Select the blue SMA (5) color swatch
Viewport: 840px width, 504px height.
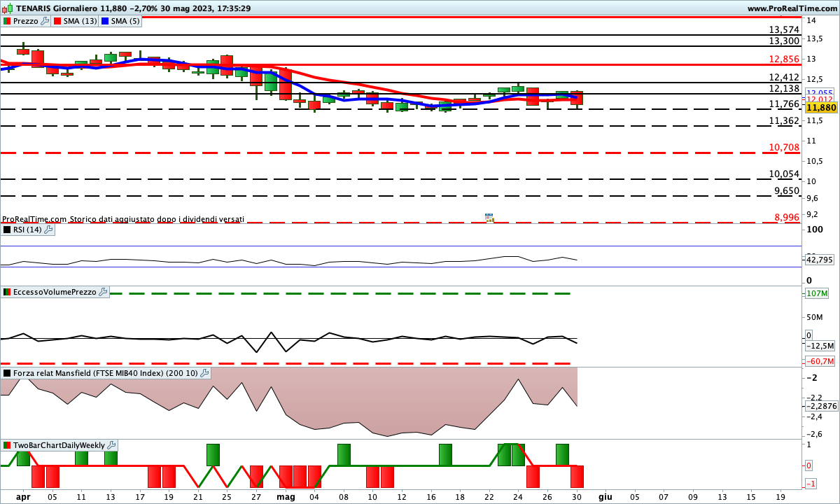coord(106,21)
